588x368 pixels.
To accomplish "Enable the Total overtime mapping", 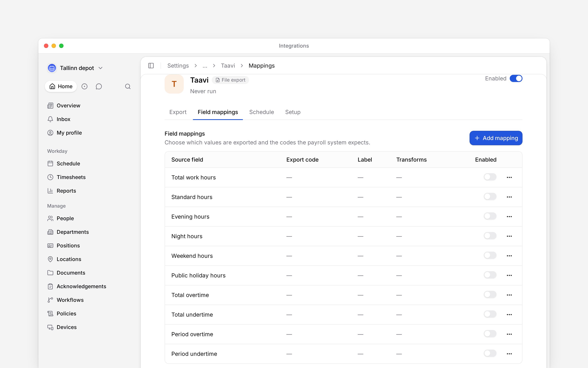I will pos(490,294).
